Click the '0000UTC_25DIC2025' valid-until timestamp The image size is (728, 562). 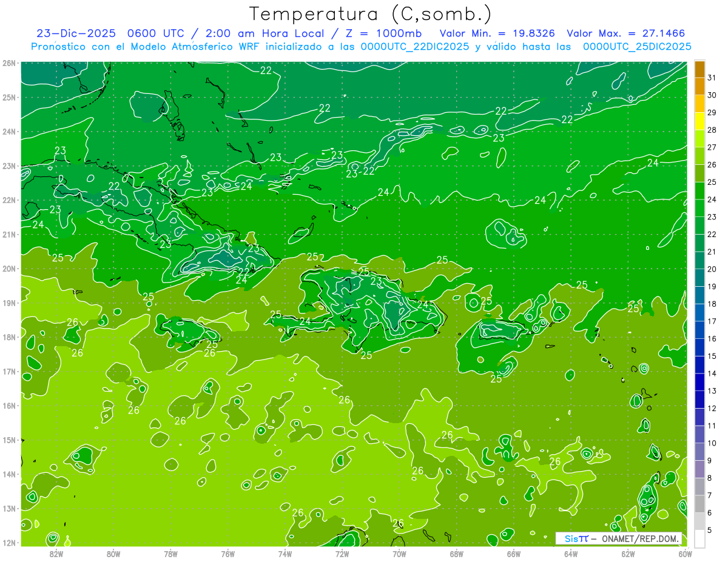[637, 47]
